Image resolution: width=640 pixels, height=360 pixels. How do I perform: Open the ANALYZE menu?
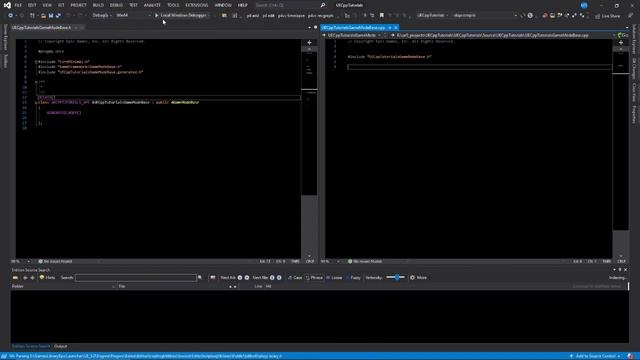click(x=152, y=5)
